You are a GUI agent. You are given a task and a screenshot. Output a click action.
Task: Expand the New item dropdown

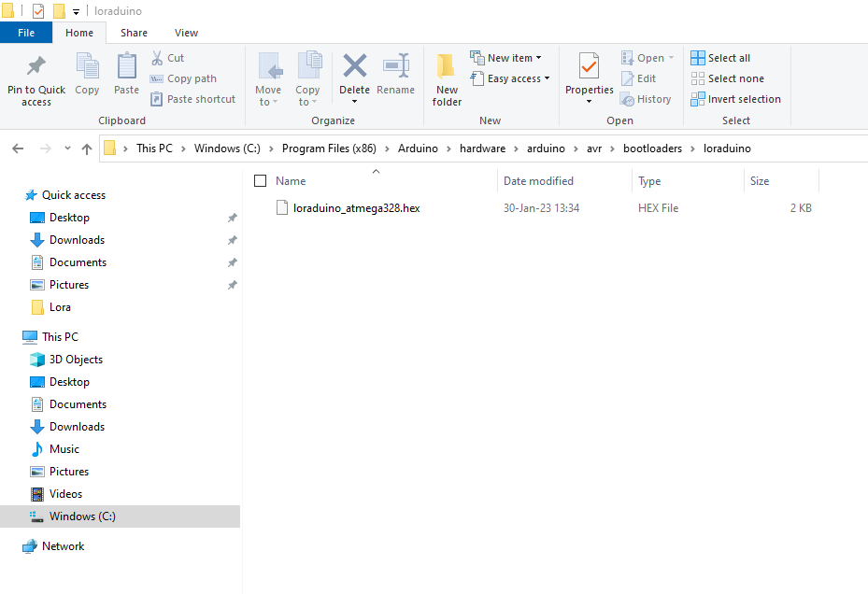(538, 58)
